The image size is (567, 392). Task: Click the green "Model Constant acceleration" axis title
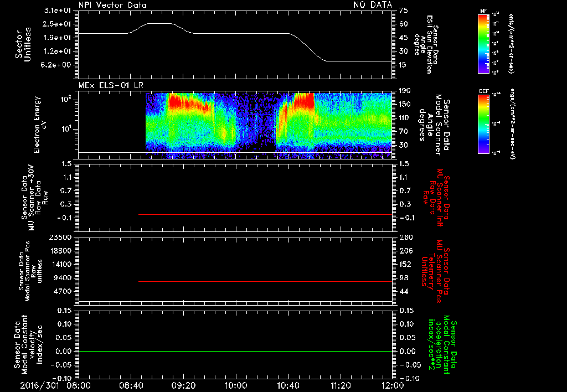pyautogui.click(x=442, y=344)
